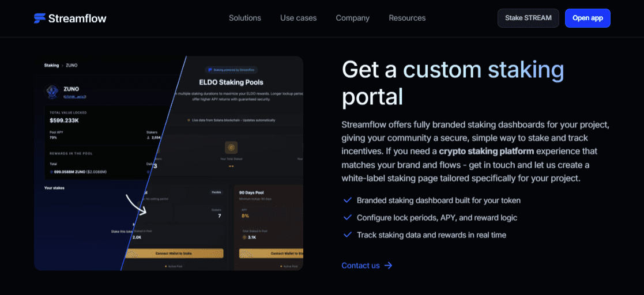Viewport: 644px width, 295px height.
Task: Click the 'Your stakes' label in the preview
Action: [54, 188]
